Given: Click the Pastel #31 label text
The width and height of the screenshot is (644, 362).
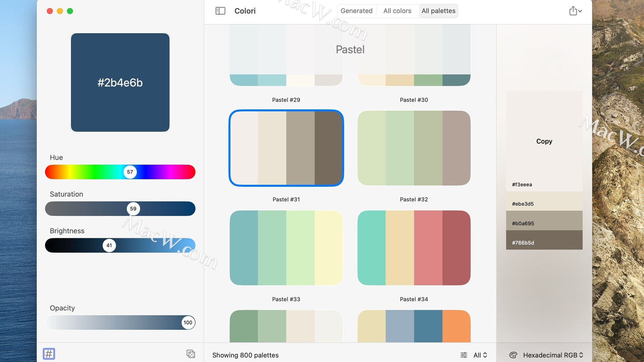Looking at the screenshot, I should [x=286, y=199].
